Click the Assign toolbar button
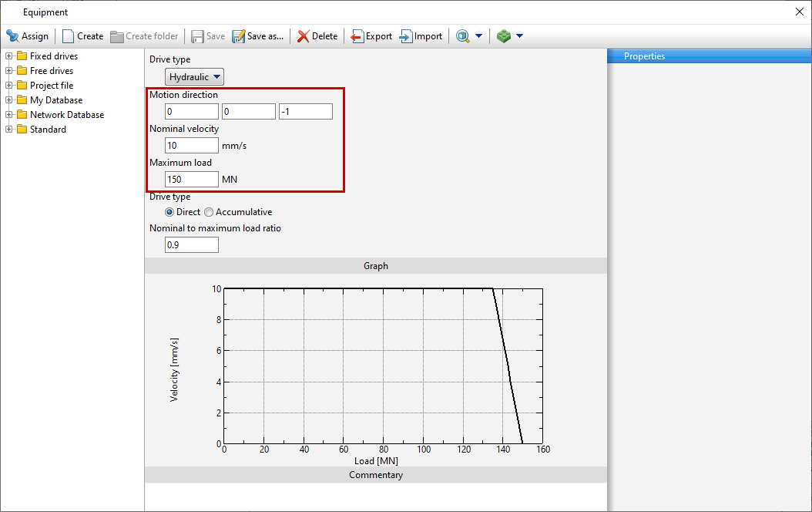 point(28,36)
